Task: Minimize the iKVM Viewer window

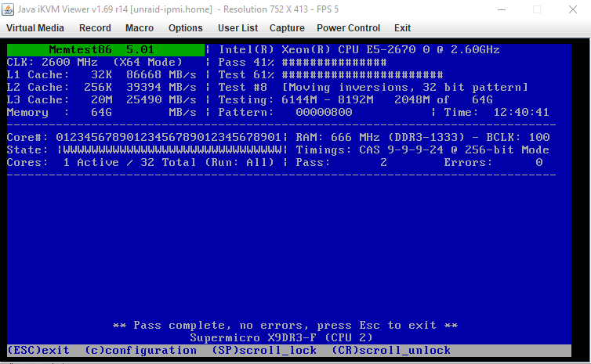Action: (502, 9)
